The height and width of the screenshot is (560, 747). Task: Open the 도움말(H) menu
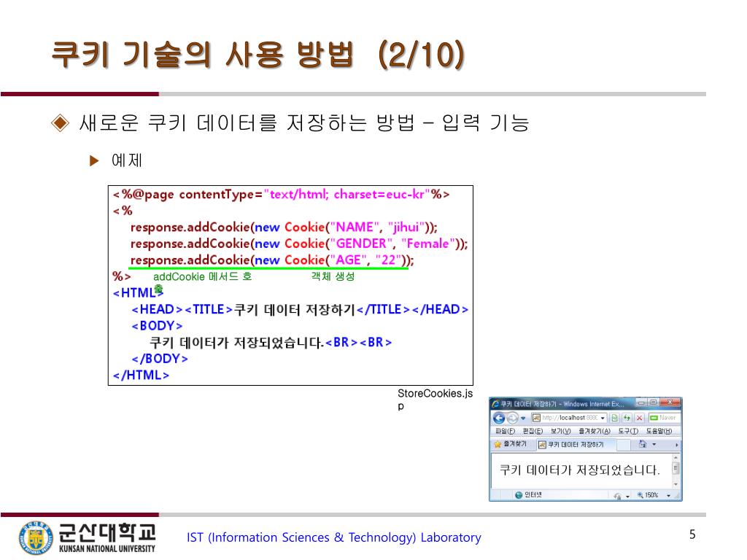(659, 431)
